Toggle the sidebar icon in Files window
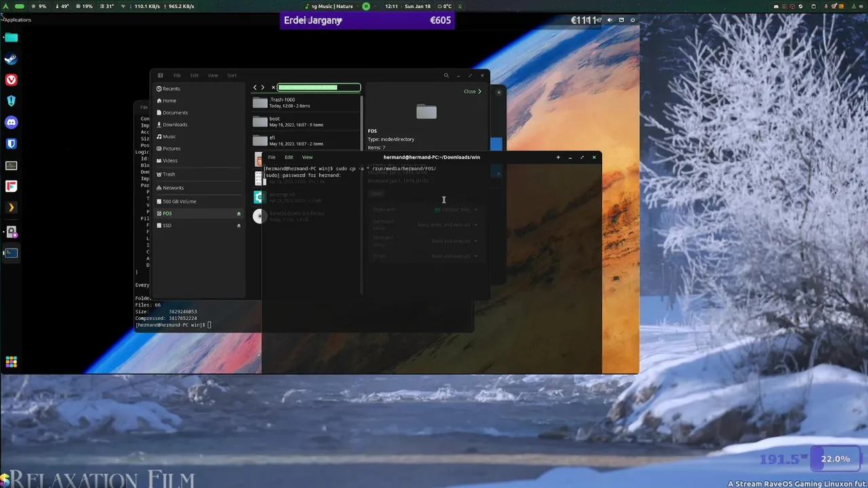The image size is (868, 488). pyautogui.click(x=160, y=75)
